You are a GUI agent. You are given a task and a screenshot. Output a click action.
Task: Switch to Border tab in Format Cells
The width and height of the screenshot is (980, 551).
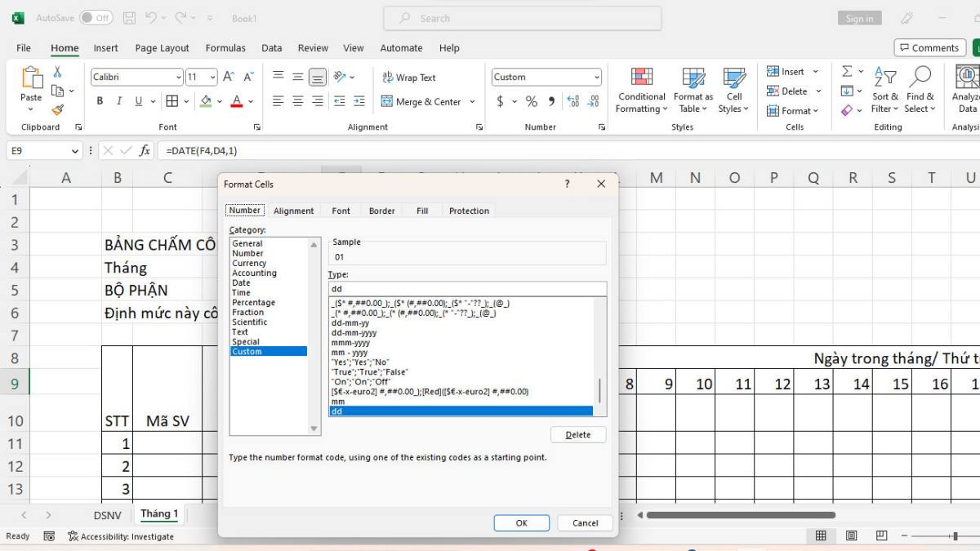[381, 211]
